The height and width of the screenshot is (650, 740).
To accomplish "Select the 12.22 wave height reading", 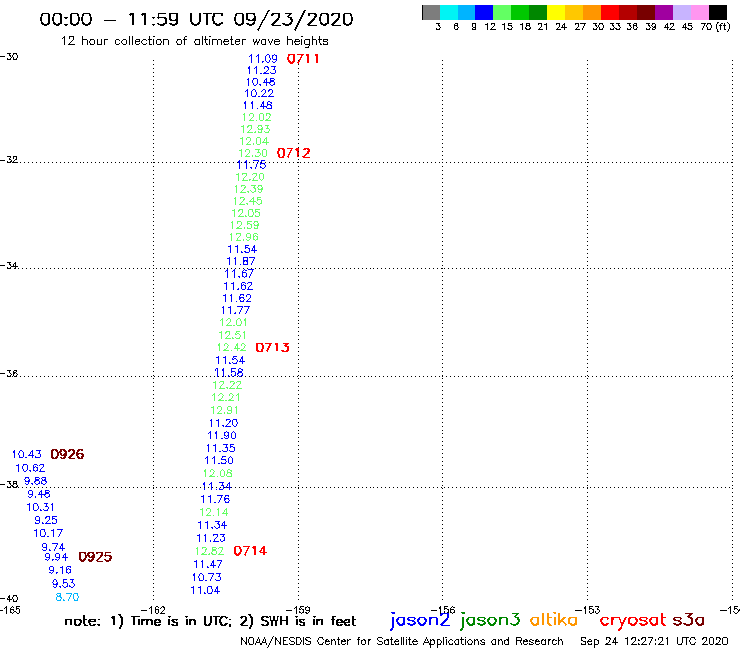I will click(227, 385).
